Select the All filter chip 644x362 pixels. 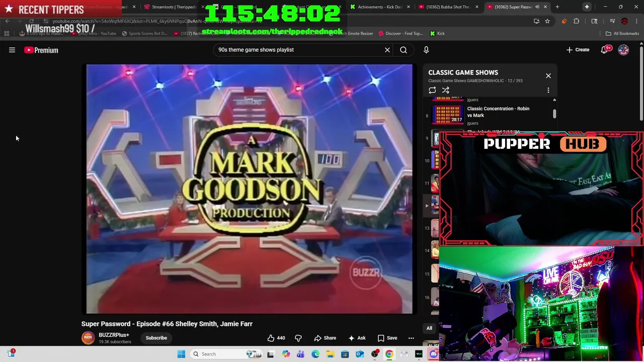click(429, 328)
